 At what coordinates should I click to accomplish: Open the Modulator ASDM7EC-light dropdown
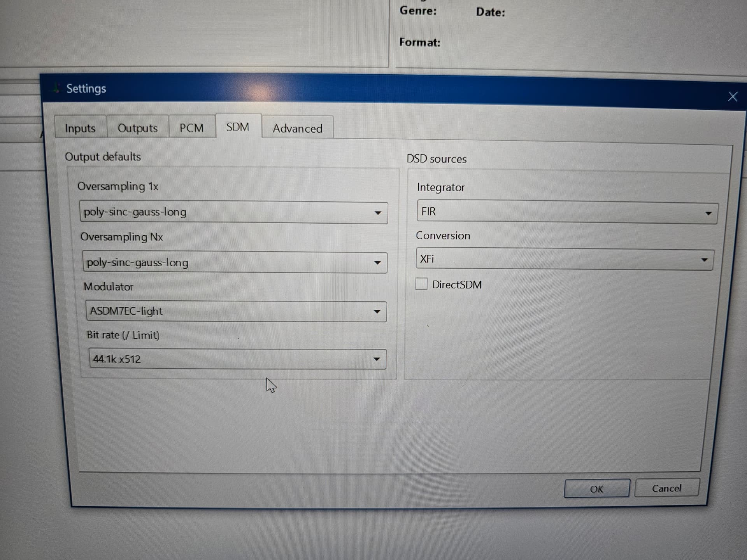236,311
